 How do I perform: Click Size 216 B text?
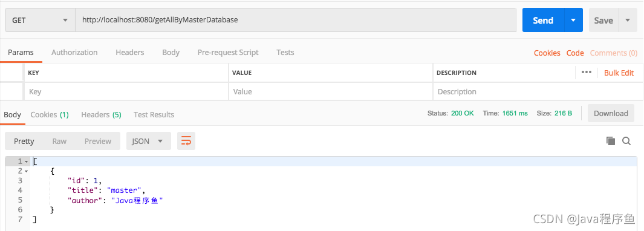554,113
